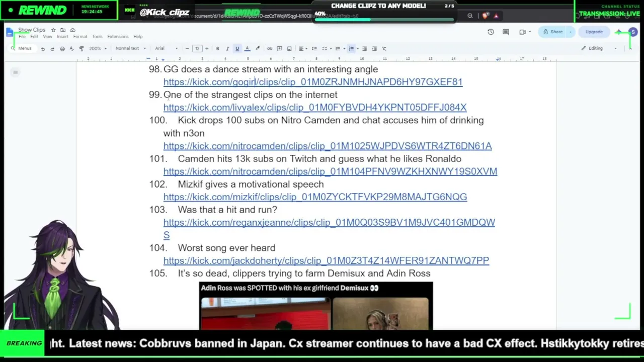Open the Arial font dropdown
The image size is (644, 362).
(x=166, y=49)
